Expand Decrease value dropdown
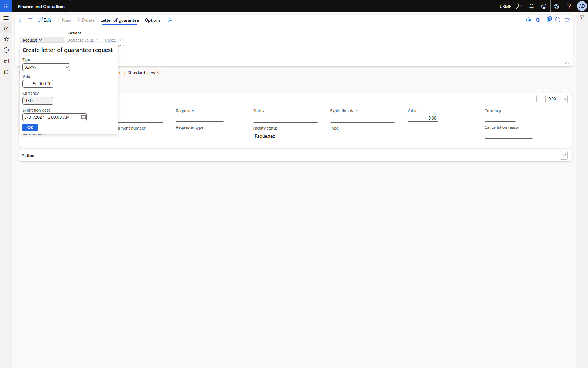588x368 pixels. [x=83, y=40]
